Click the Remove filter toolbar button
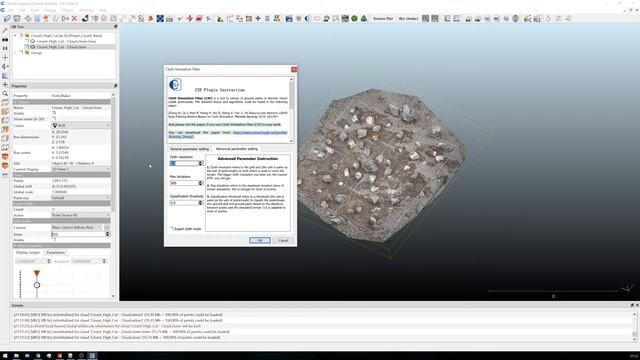 pyautogui.click(x=383, y=19)
